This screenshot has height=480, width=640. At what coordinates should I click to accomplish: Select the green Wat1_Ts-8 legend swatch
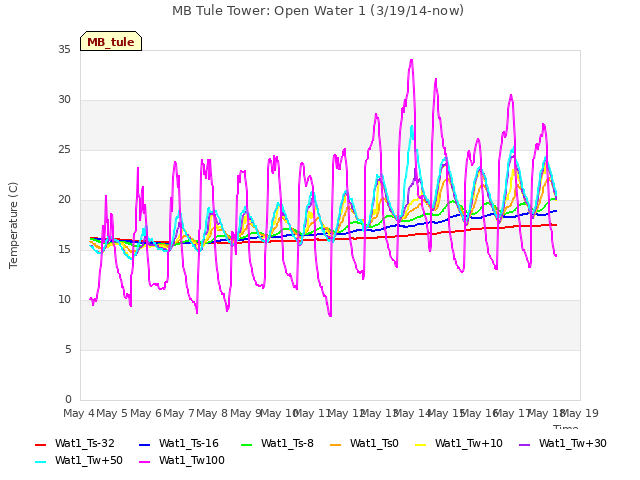coord(247,444)
